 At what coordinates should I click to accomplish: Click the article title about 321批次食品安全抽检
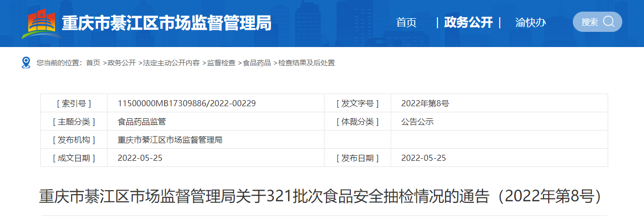(x=321, y=196)
